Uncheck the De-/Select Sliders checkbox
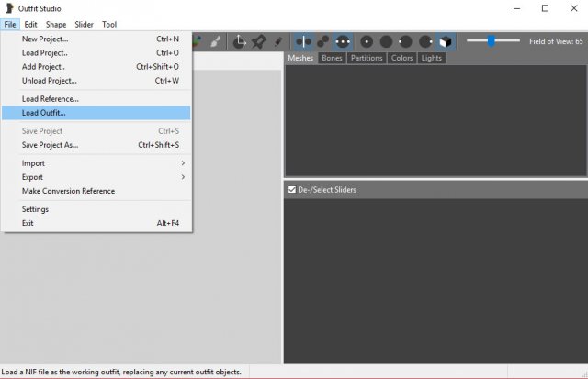Screen dimensions: 588x379 [x=292, y=190]
